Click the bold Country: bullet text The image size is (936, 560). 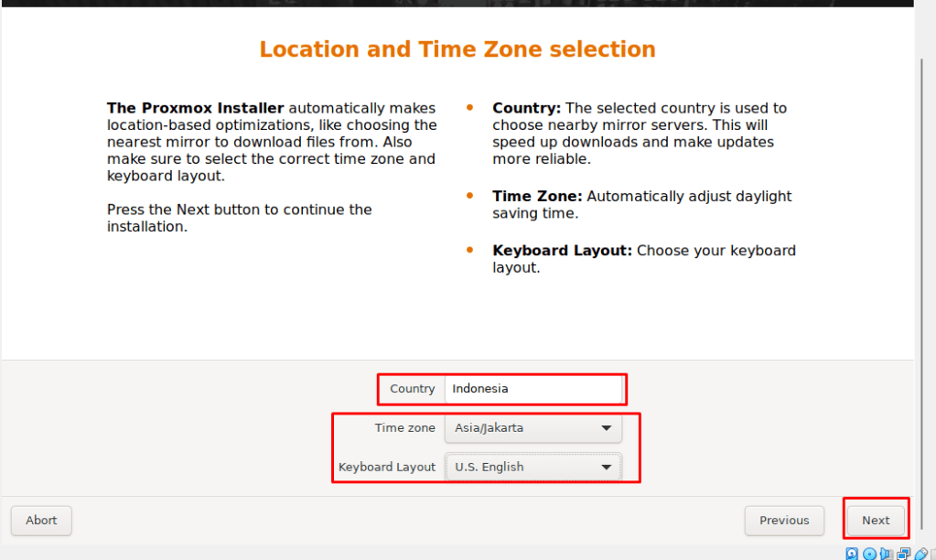(527, 108)
